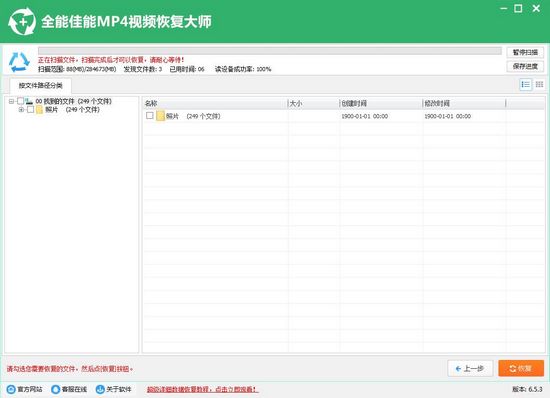Collapse the root scanned files tree node
Screen dimensions: 550x398
pos(11,101)
